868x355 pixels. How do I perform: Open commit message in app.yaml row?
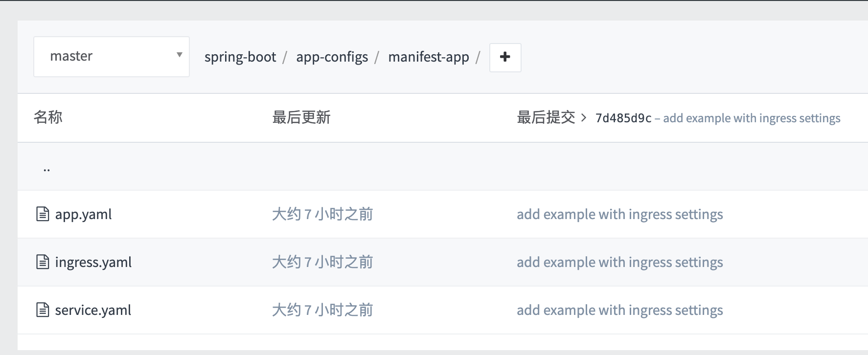(x=619, y=214)
